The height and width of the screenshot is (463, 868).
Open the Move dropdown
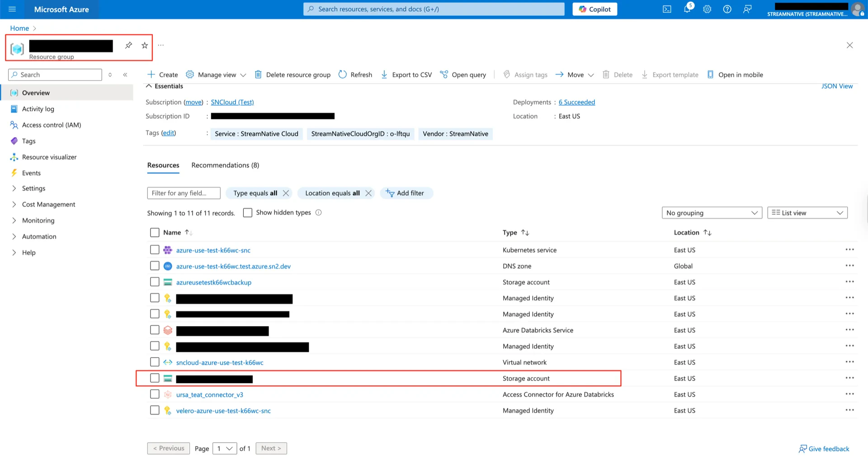click(x=575, y=75)
